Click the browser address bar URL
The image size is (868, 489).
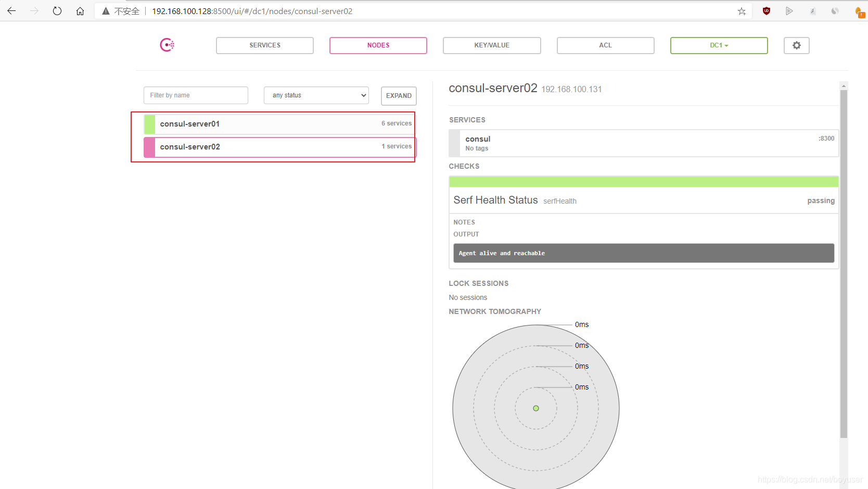click(252, 11)
